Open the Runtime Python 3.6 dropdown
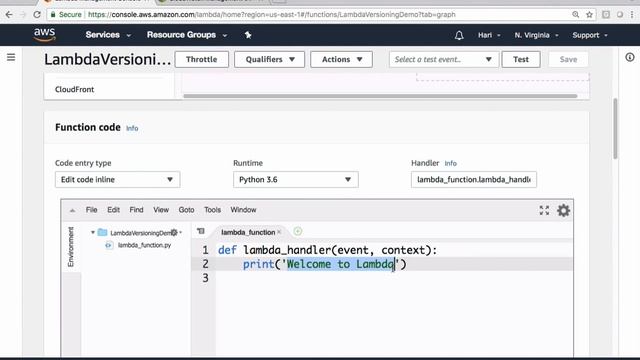Image resolution: width=640 pixels, height=360 pixels. pos(296,180)
